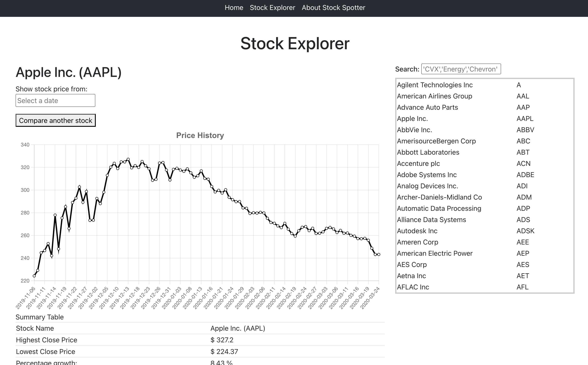The image size is (588, 365).
Task: Click the Compare another stock button
Action: pos(55,120)
